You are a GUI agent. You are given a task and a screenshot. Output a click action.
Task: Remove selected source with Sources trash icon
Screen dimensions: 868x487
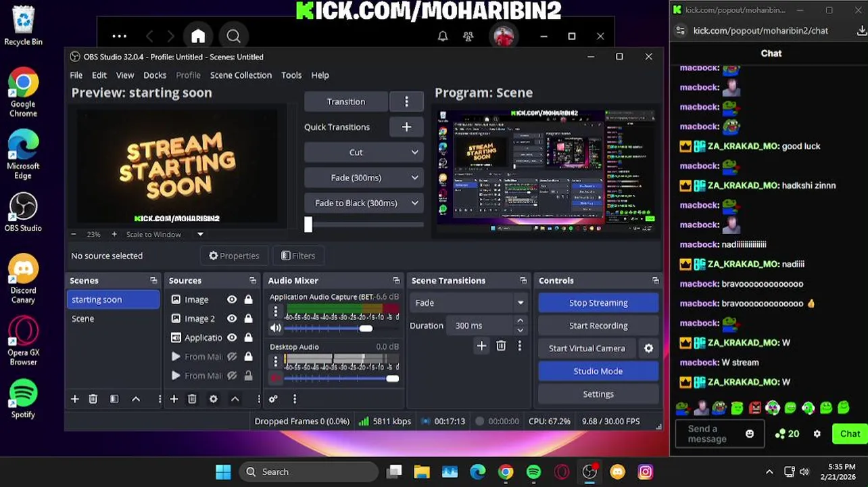(x=192, y=399)
